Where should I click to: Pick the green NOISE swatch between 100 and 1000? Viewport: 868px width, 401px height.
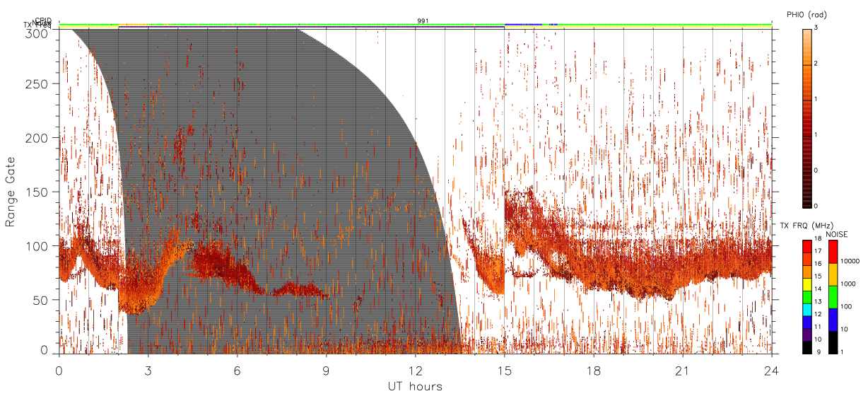[833, 297]
